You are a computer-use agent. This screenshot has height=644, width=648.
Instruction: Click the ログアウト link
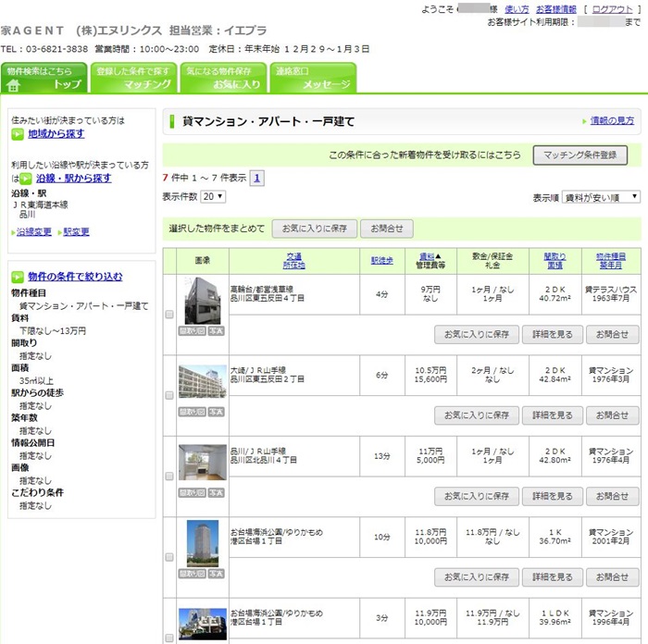613,9
